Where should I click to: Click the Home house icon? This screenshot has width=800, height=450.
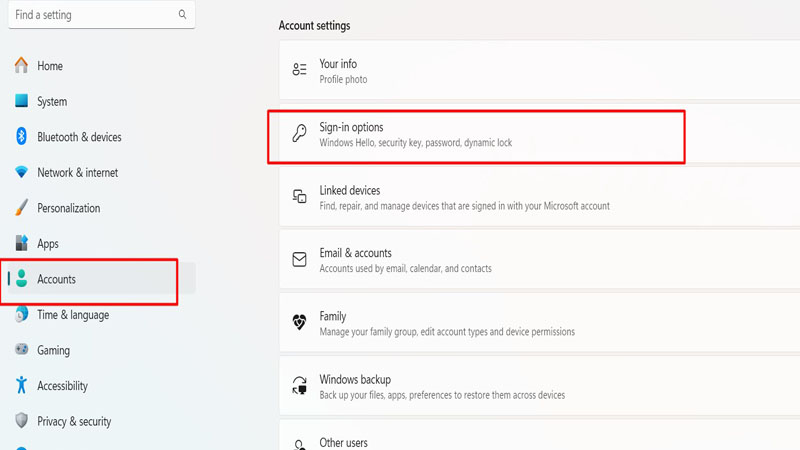[x=21, y=65]
